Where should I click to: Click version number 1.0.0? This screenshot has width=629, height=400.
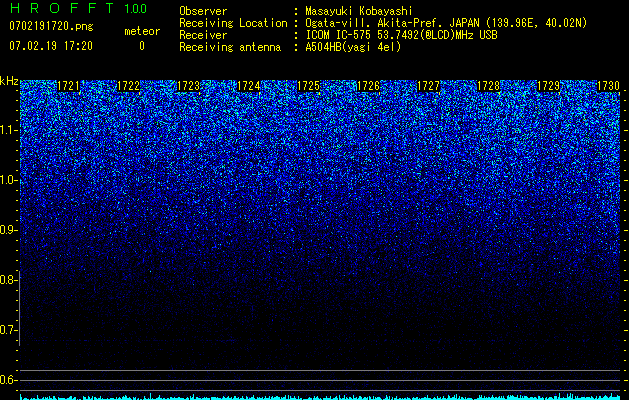pos(136,8)
